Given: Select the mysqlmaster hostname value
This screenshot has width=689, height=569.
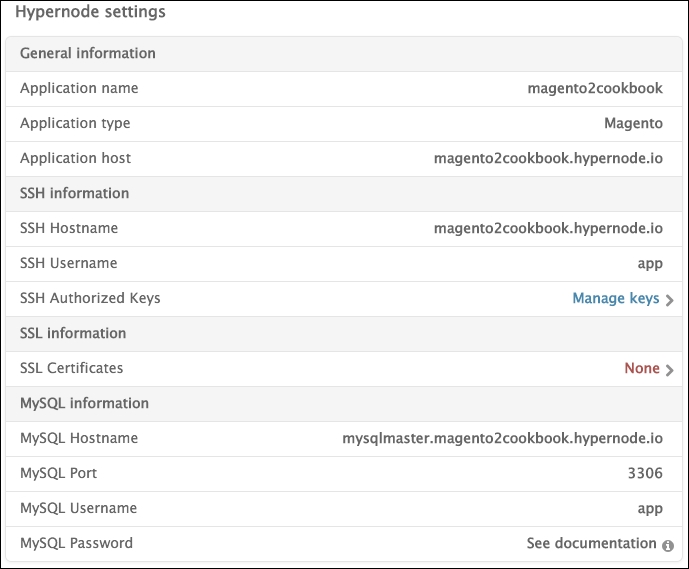Looking at the screenshot, I should point(502,438).
